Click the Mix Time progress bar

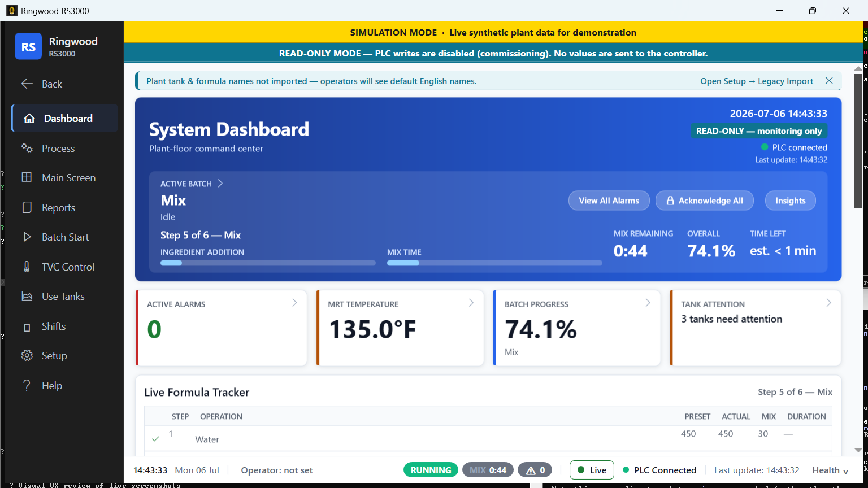(x=494, y=263)
